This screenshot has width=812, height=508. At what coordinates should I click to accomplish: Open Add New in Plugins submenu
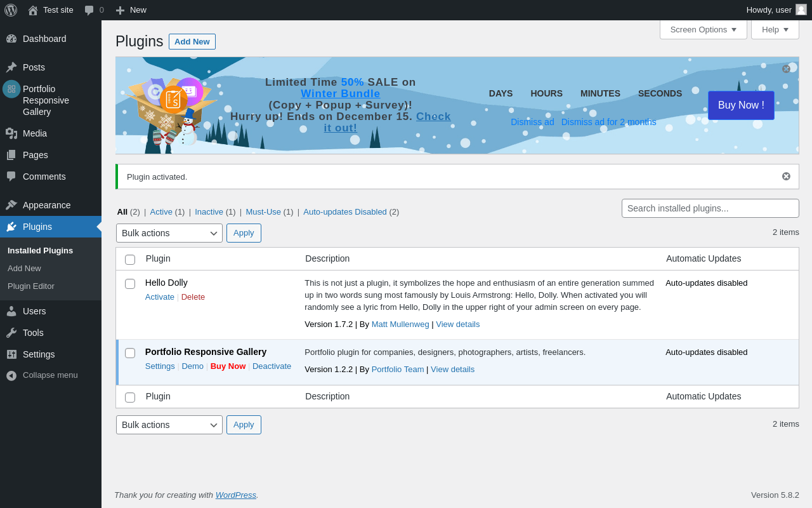click(24, 268)
